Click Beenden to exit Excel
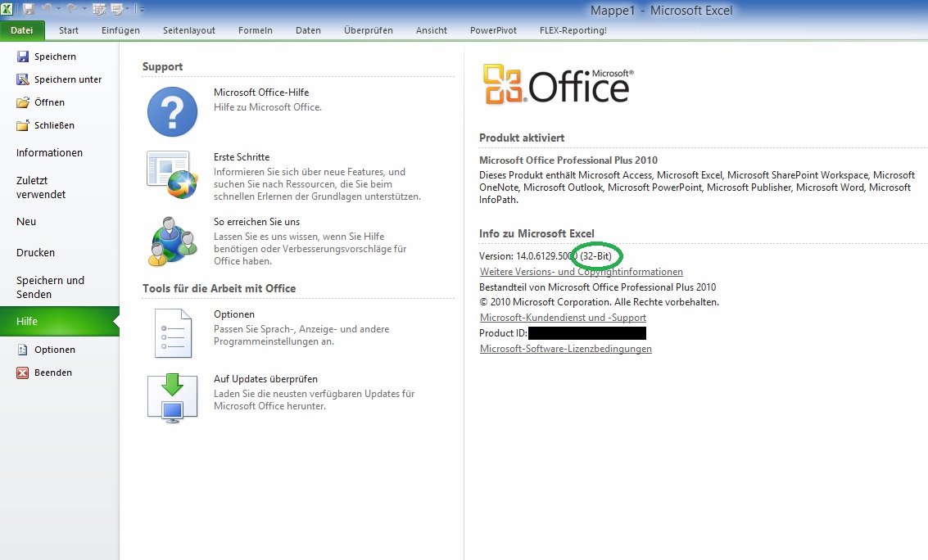The height and width of the screenshot is (560, 928). (52, 373)
